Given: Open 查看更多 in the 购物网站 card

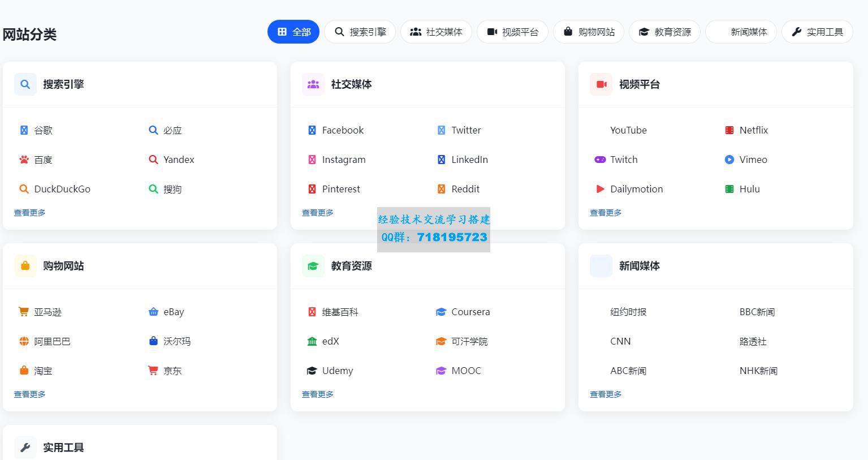Looking at the screenshot, I should pyautogui.click(x=29, y=394).
